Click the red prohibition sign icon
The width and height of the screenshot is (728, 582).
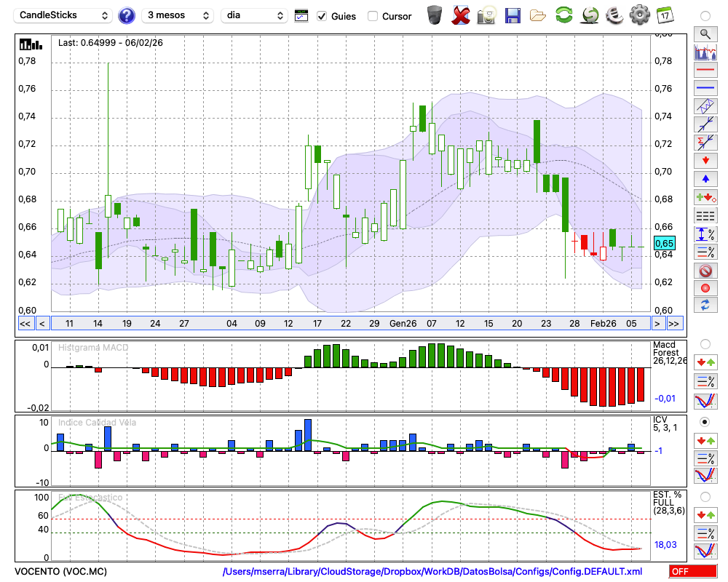point(705,271)
